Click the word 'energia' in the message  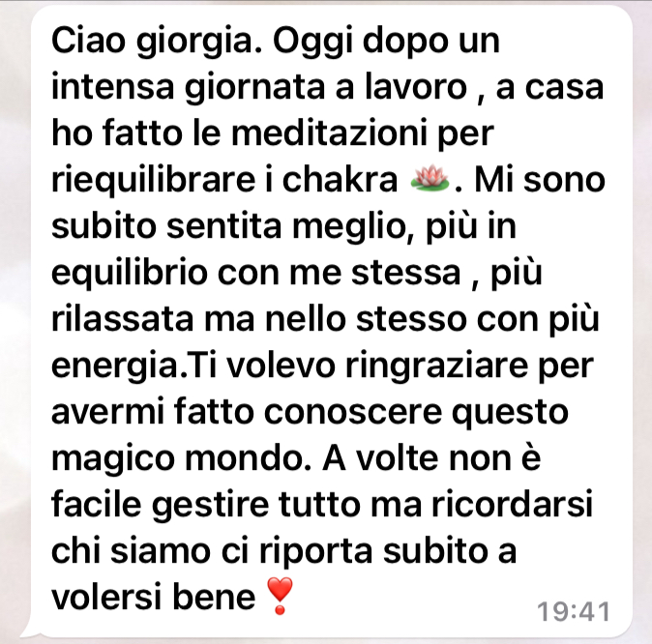point(115,367)
